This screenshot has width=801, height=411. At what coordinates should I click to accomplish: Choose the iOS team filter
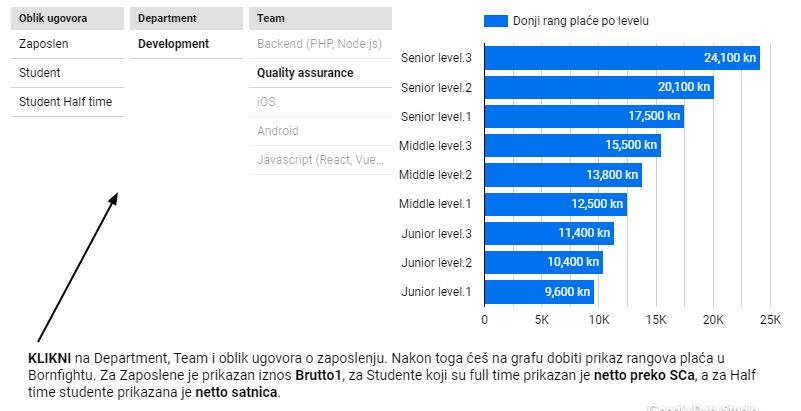coord(320,102)
